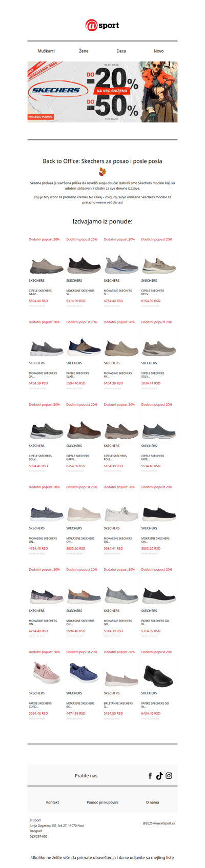205x868 pixels.
Task: Open the Žene menu item
Action: (84, 51)
